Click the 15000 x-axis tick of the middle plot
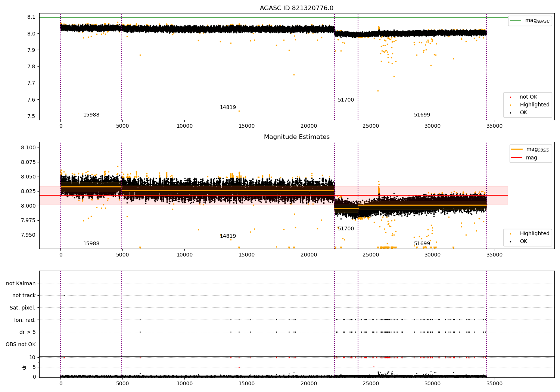Screen dimensions: 560x392 pyautogui.click(x=246, y=255)
